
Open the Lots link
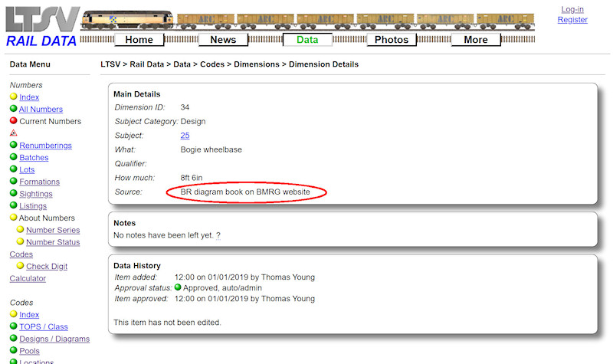(27, 169)
